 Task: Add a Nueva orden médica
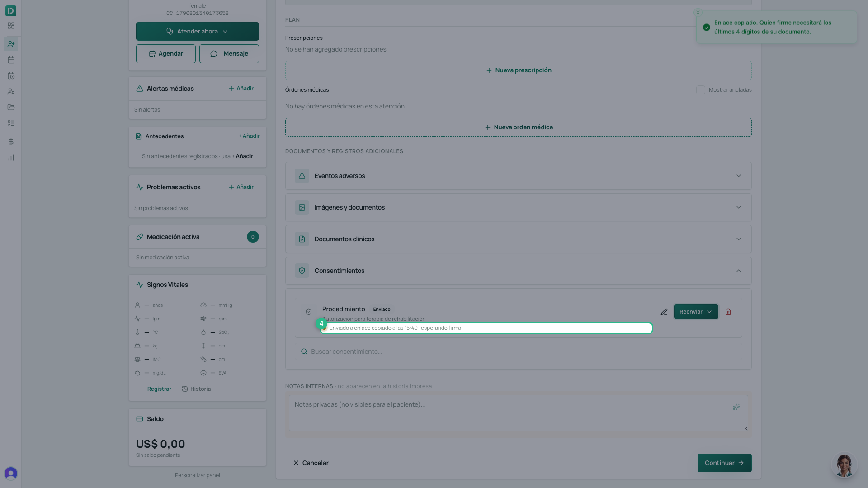click(x=519, y=127)
